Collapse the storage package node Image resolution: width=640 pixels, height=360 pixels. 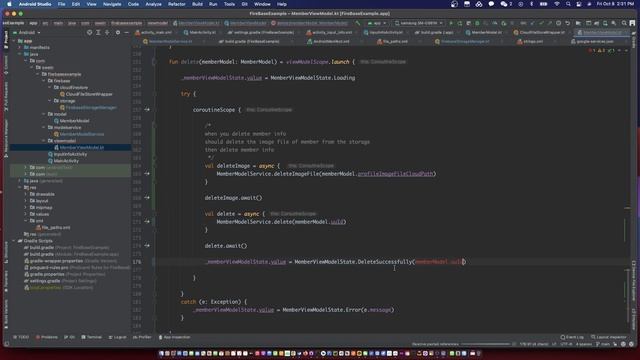(x=50, y=100)
